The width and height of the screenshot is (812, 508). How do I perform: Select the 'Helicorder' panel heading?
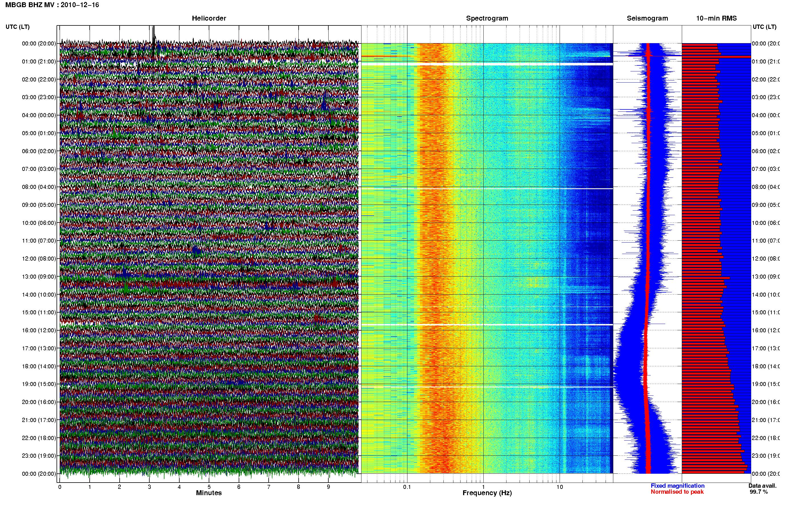pos(209,18)
